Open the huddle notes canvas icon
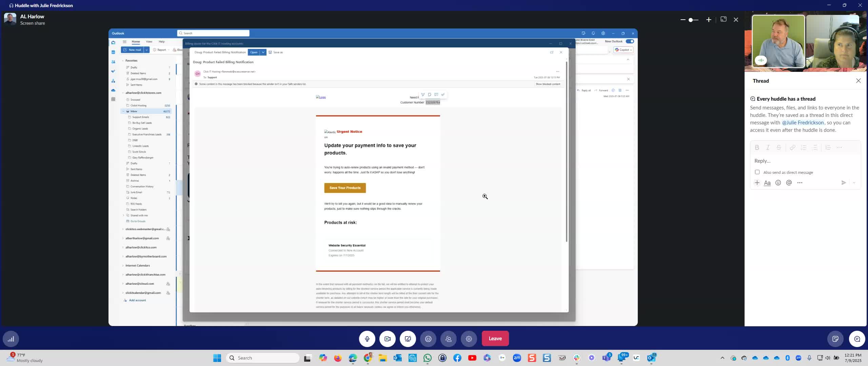868x366 pixels. coord(835,339)
